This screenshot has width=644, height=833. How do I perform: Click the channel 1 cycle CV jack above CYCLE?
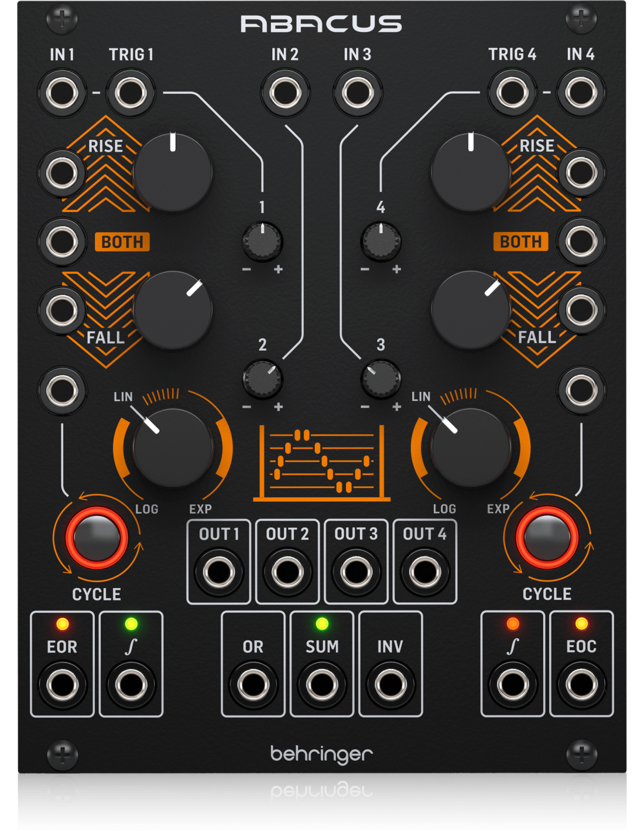(62, 391)
